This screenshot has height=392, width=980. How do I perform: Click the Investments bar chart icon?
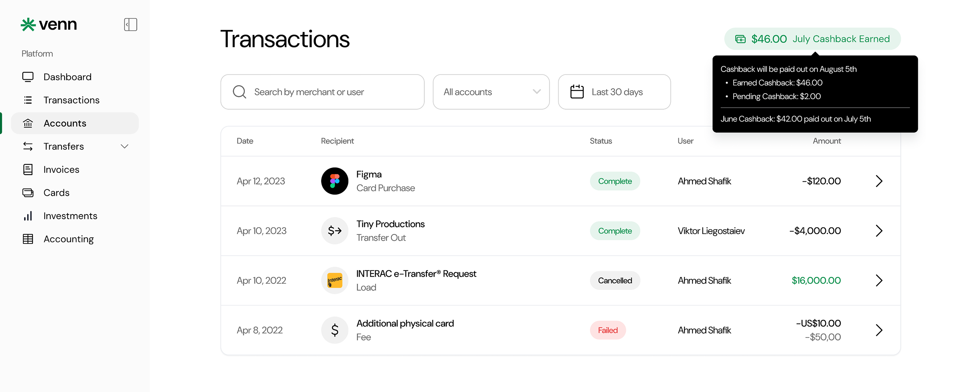(28, 216)
